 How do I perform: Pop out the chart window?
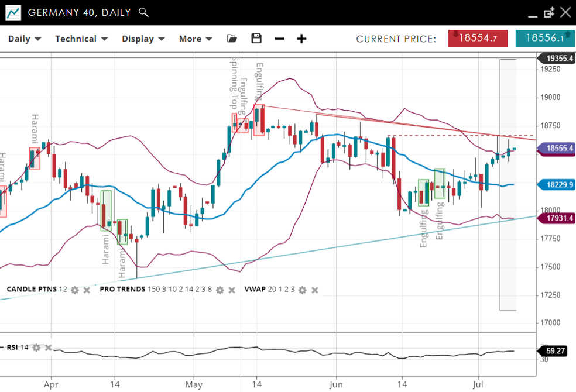pos(548,12)
